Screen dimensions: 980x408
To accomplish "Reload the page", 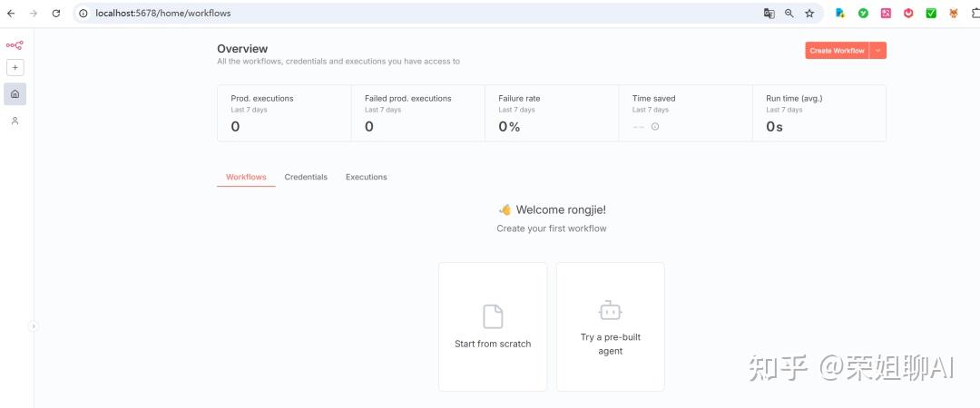I will click(56, 14).
